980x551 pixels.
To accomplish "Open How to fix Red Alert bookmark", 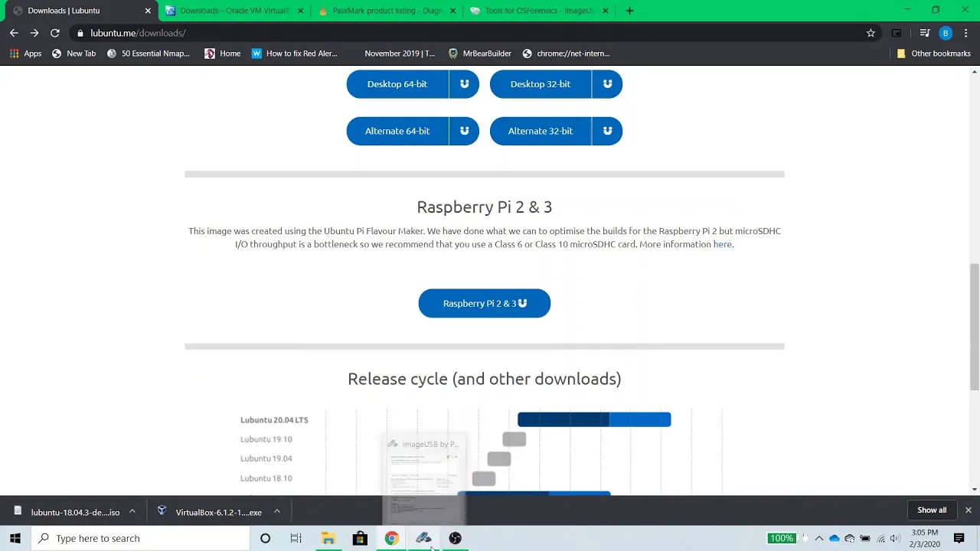I will [x=295, y=54].
